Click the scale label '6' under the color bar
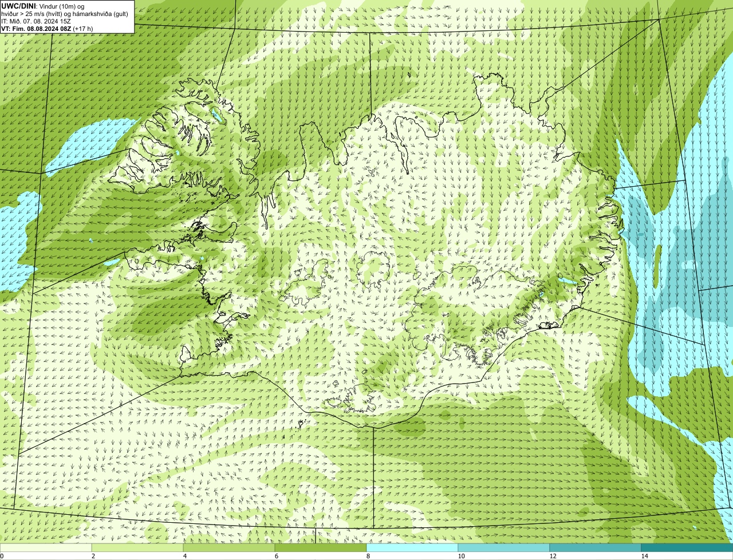 click(x=276, y=556)
